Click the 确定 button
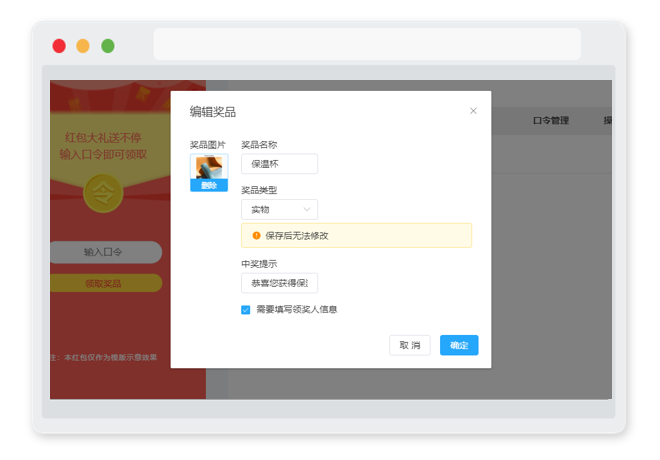 tap(459, 345)
